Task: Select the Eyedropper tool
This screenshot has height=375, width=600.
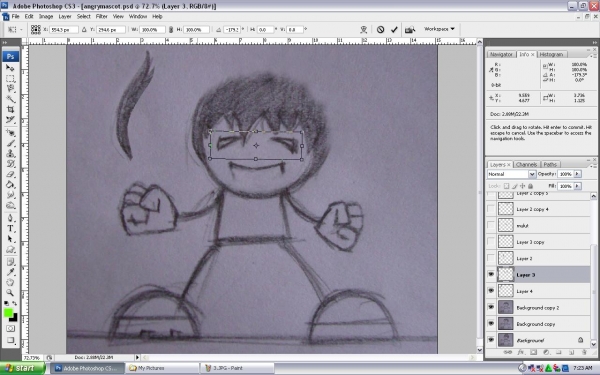Action: 10,272
